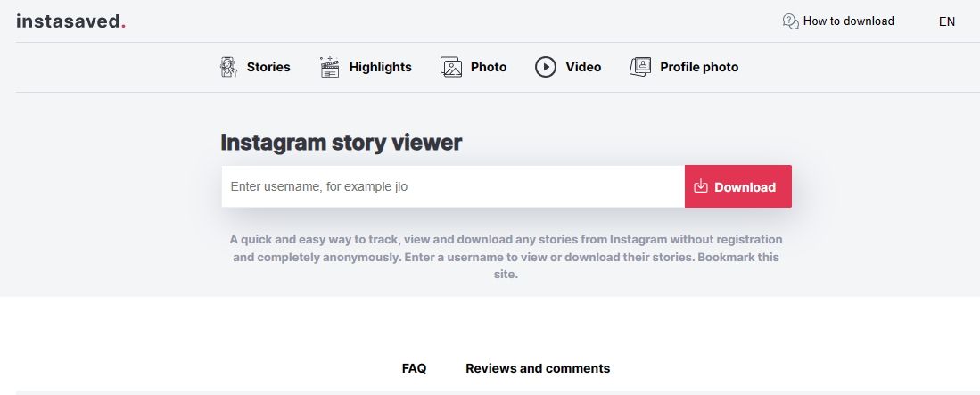
Task: Click the 'A quick and easy way' description text
Action: [506, 256]
